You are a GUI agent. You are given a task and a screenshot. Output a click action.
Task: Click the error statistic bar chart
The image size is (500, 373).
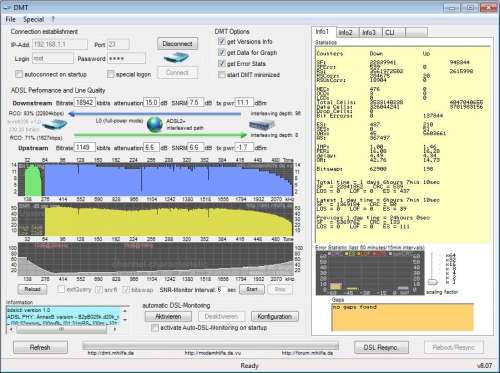370,273
